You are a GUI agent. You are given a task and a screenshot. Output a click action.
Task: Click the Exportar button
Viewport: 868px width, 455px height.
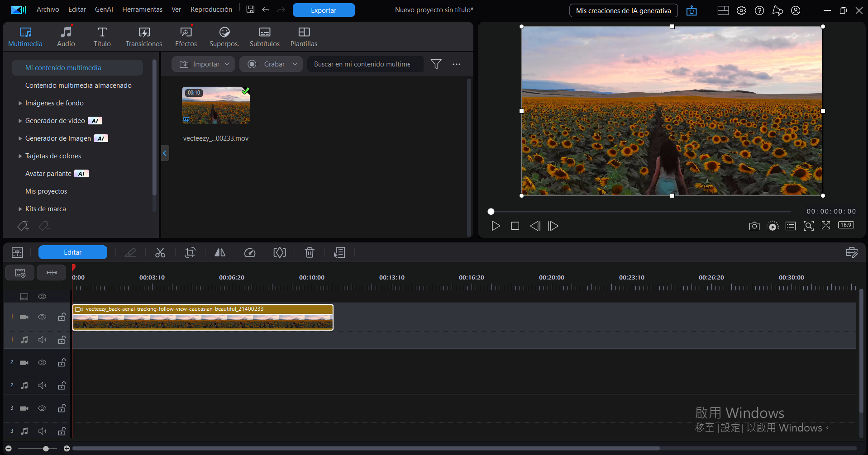324,10
